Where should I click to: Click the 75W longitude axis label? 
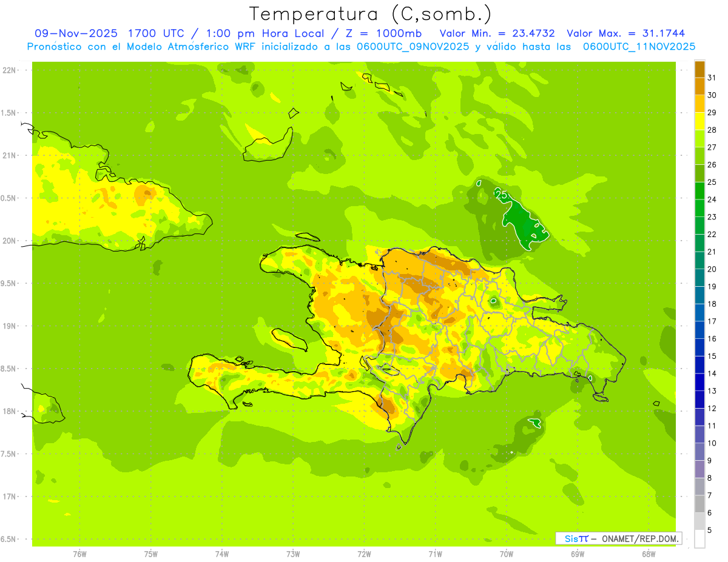click(x=151, y=554)
